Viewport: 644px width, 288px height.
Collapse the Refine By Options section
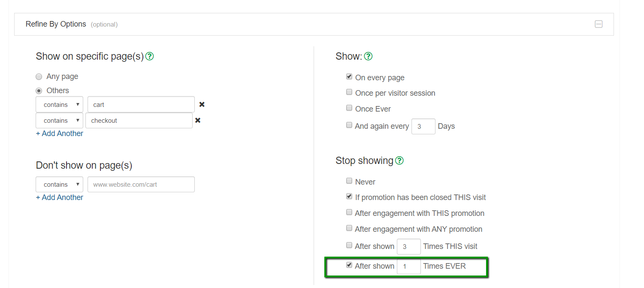599,24
